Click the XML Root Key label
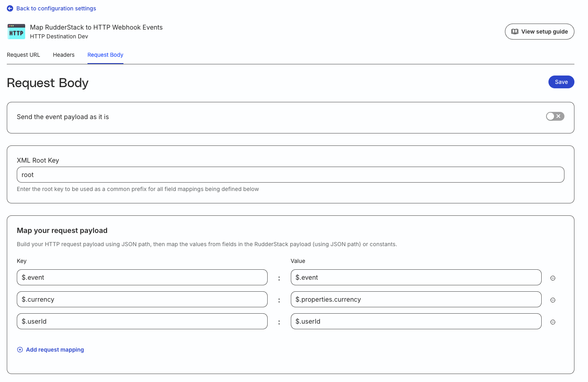Screen dimensions: 588x382 tap(38, 160)
